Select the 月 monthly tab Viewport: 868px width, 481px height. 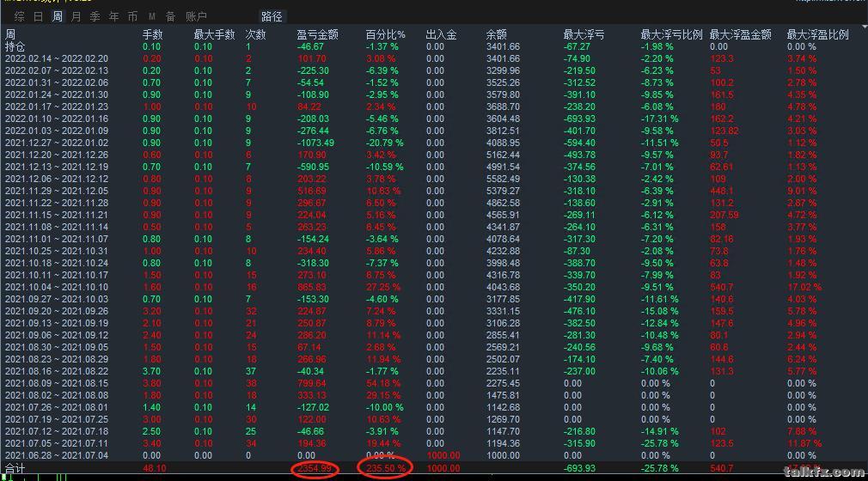(76, 16)
